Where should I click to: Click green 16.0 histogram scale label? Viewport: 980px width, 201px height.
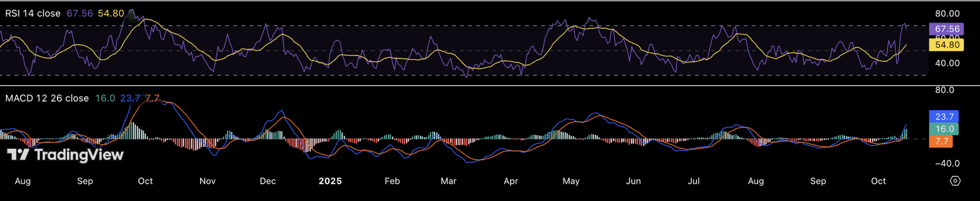944,129
